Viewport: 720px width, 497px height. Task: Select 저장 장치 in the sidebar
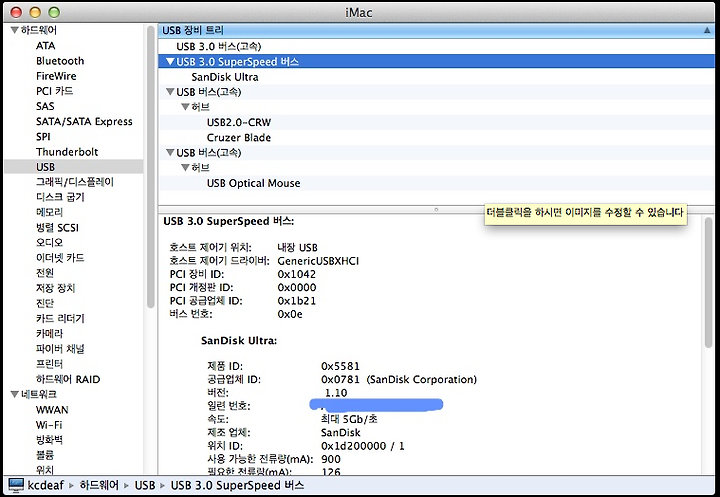[x=56, y=288]
